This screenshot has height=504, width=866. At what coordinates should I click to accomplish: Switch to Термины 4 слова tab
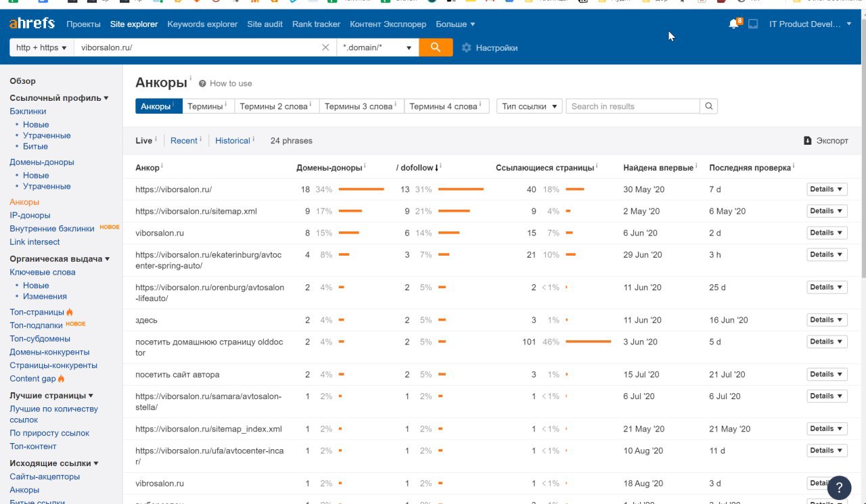447,106
